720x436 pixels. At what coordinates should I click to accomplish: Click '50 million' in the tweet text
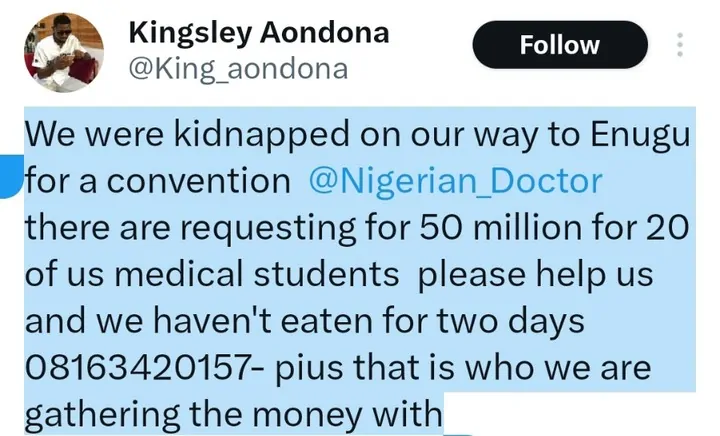(x=470, y=228)
